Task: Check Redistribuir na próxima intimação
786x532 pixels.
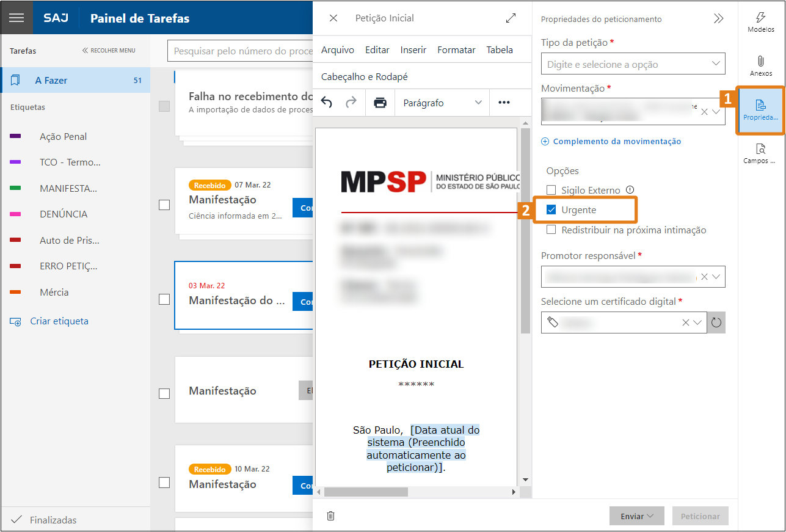Action: [551, 230]
